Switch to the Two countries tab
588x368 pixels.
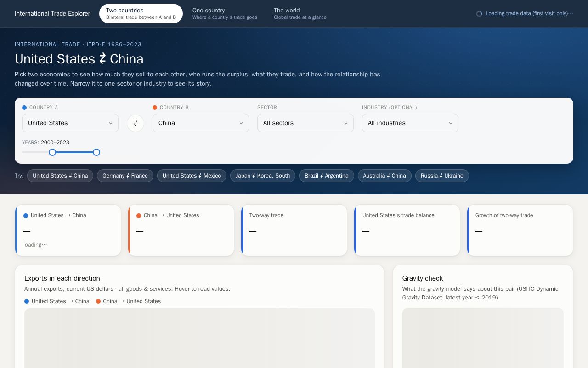141,13
